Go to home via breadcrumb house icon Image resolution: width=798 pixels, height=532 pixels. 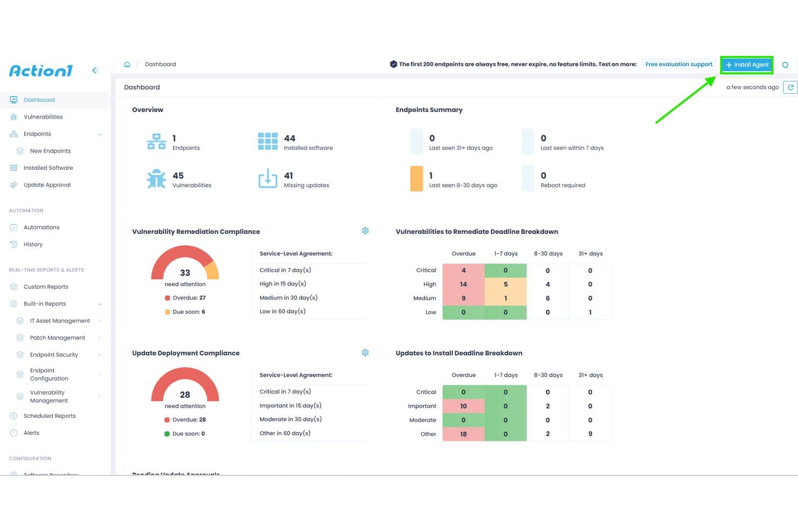127,64
